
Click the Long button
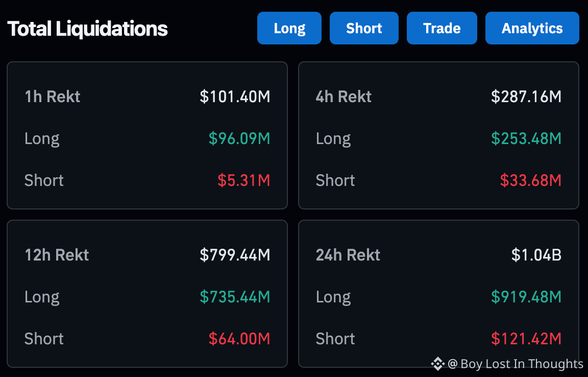point(289,28)
